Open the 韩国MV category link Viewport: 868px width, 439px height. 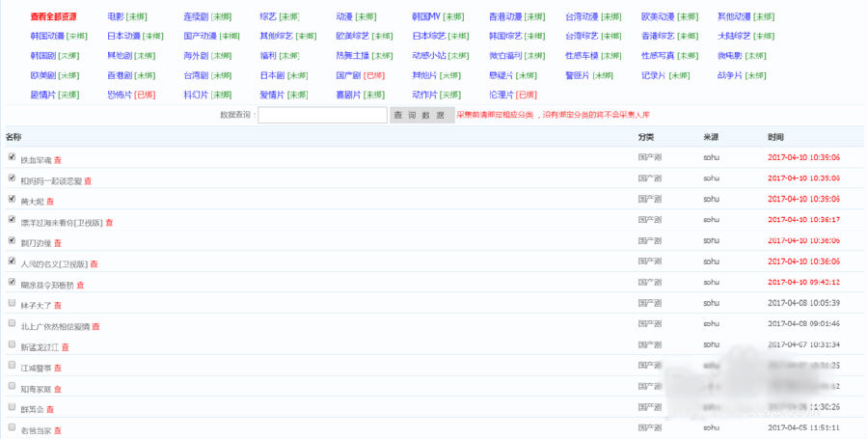(x=427, y=17)
